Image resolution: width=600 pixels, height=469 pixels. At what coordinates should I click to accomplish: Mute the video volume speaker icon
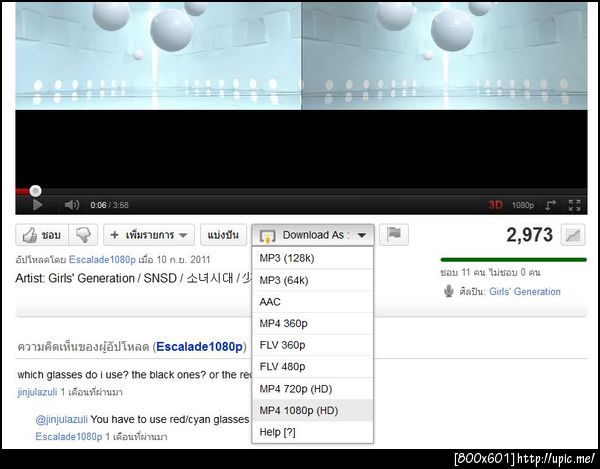pos(72,205)
